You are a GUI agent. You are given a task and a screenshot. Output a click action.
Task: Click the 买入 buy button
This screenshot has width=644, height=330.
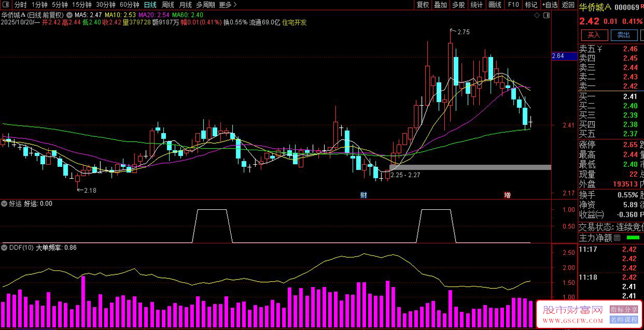[594, 35]
